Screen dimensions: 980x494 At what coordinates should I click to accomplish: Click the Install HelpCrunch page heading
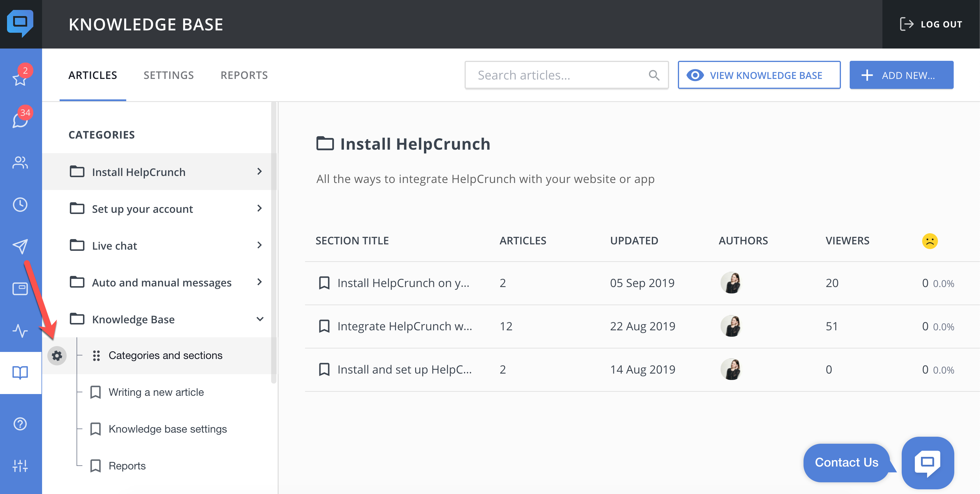pos(415,144)
